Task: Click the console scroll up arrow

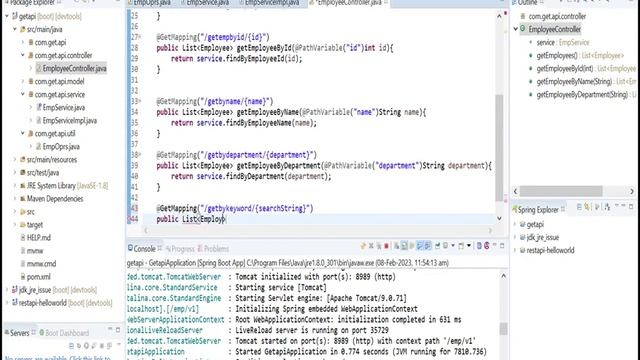Action: (x=504, y=276)
